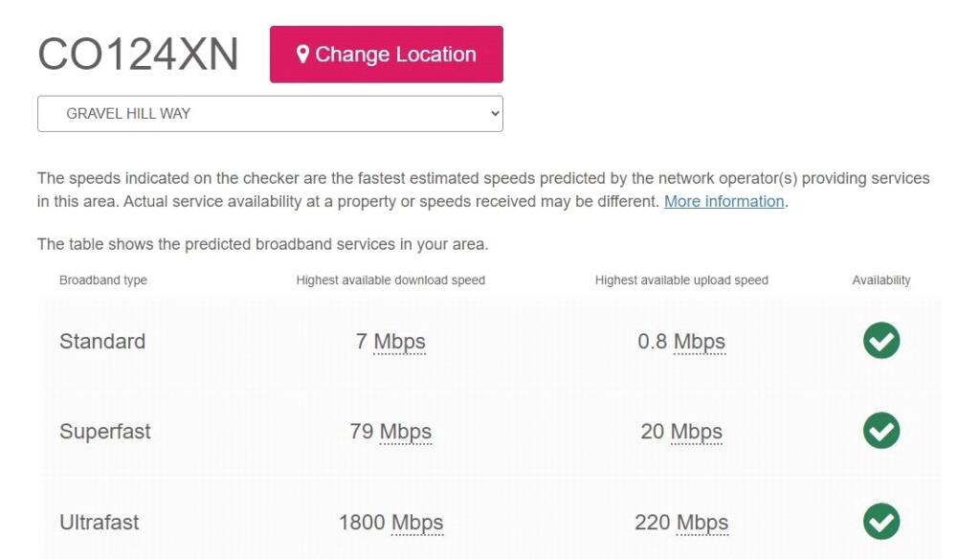Screen dimensions: 980x559
Task: Open the More information link
Action: pyautogui.click(x=724, y=201)
